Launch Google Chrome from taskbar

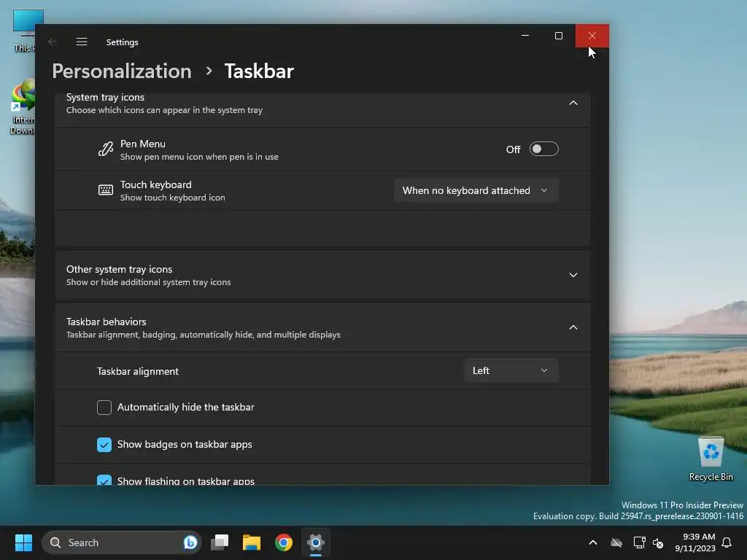point(284,542)
